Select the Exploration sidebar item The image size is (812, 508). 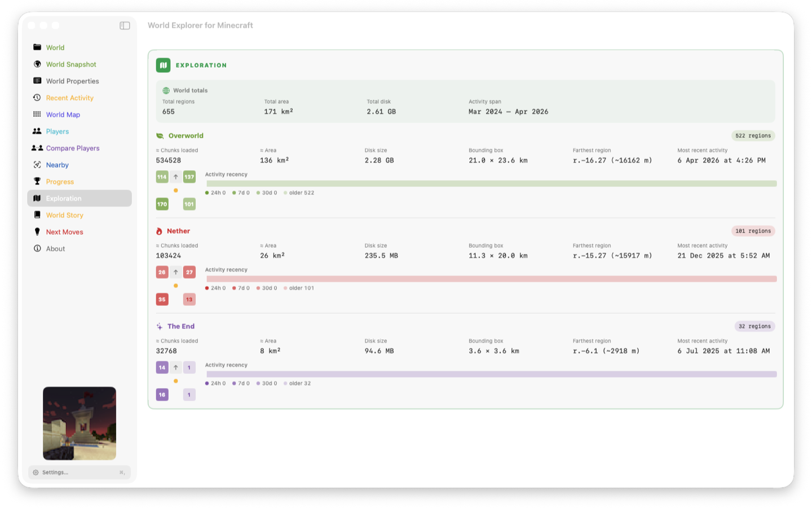click(80, 198)
